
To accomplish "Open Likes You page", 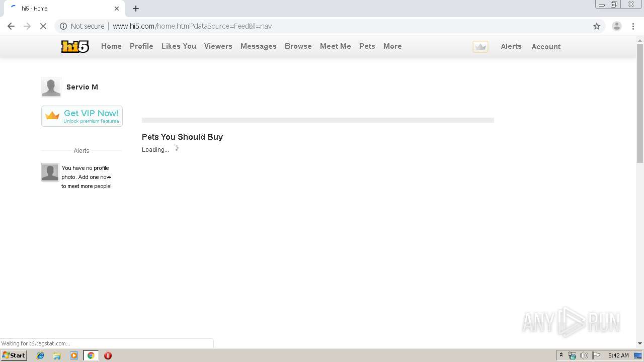I will click(179, 46).
